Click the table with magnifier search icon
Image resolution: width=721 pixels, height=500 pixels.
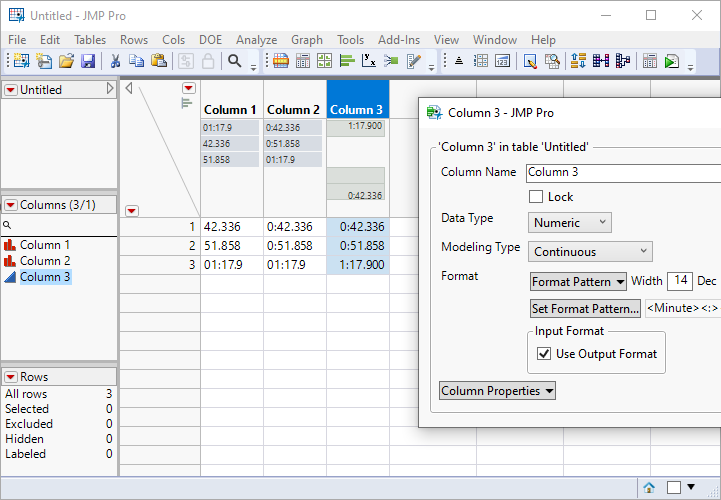pos(552,61)
